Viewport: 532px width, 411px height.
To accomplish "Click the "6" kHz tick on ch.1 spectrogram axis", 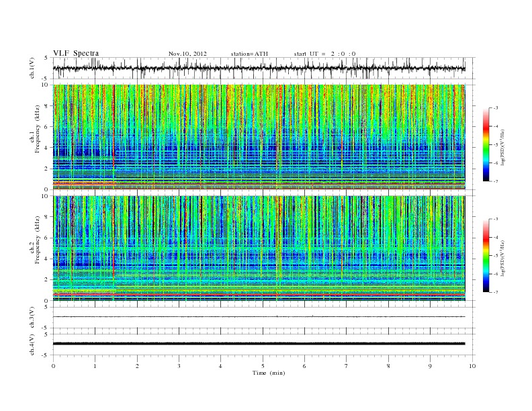I will 47,126.
